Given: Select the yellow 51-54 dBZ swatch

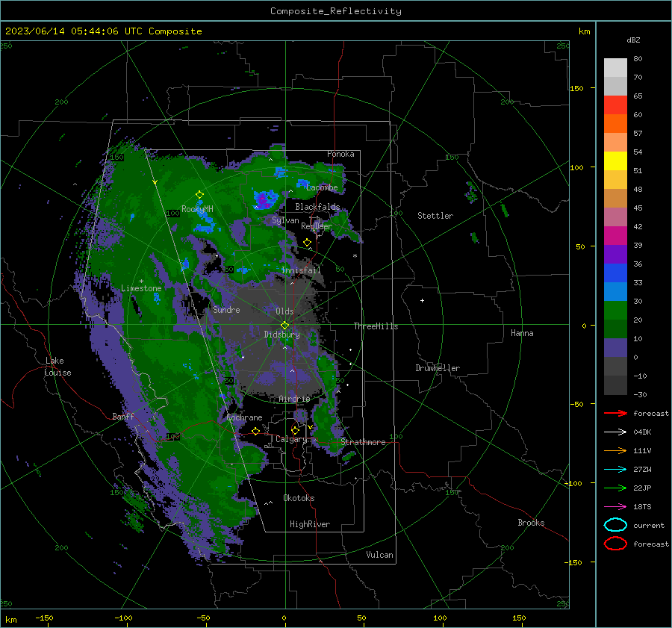Looking at the screenshot, I should (x=615, y=161).
